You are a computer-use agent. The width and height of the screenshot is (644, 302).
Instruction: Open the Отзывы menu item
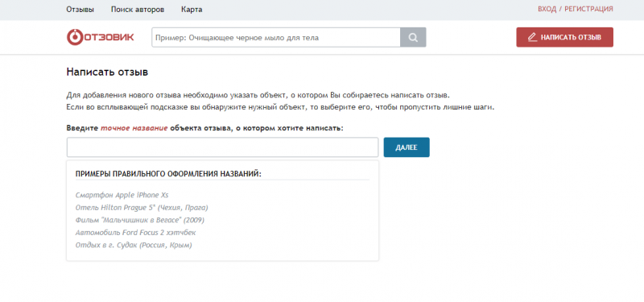pos(80,10)
